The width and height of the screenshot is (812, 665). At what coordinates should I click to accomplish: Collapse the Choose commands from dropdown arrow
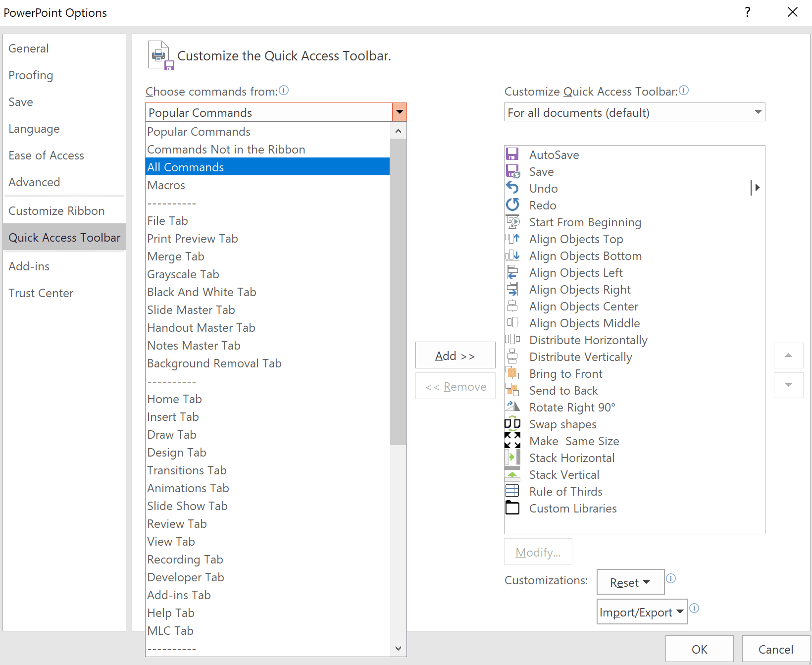point(399,112)
